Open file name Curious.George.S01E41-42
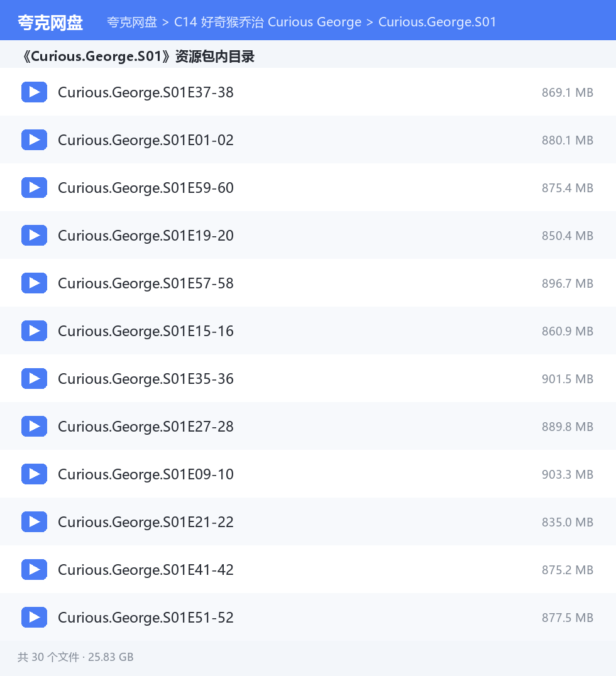This screenshot has height=676, width=616. point(146,570)
